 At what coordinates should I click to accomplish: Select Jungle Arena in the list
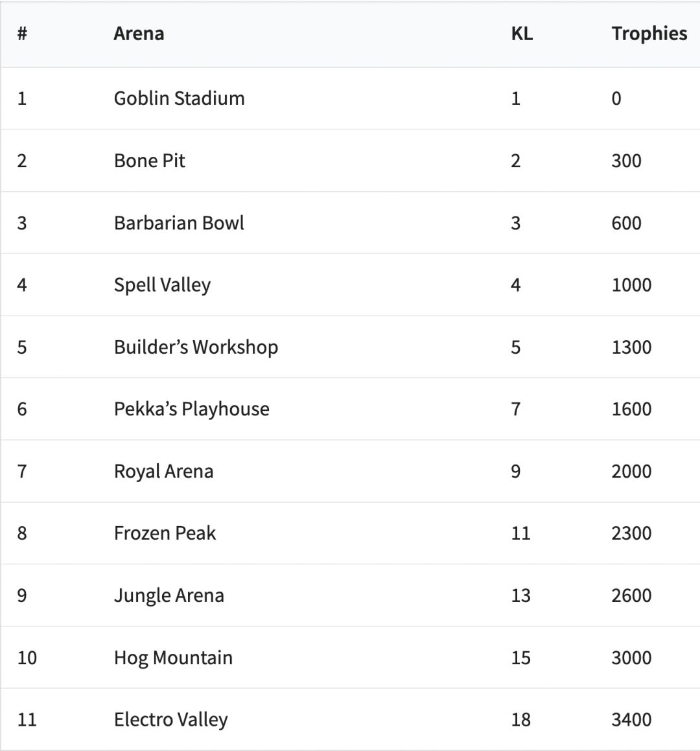point(169,595)
